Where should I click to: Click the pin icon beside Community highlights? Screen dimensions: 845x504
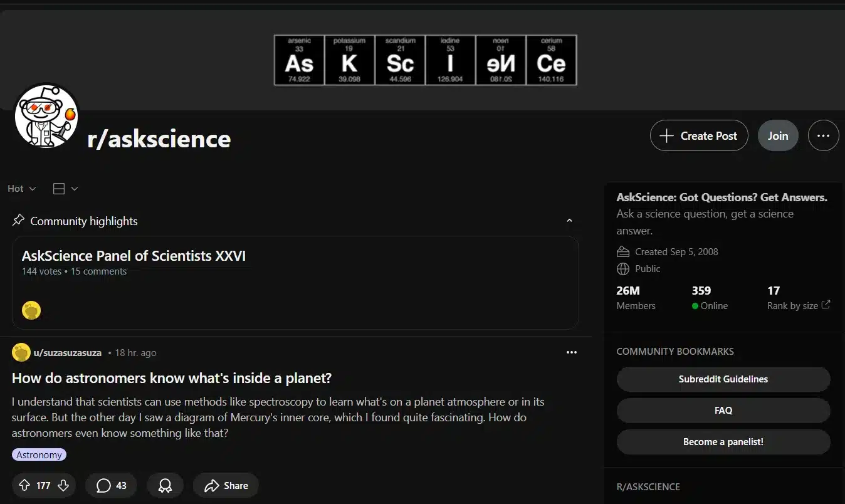pyautogui.click(x=18, y=221)
